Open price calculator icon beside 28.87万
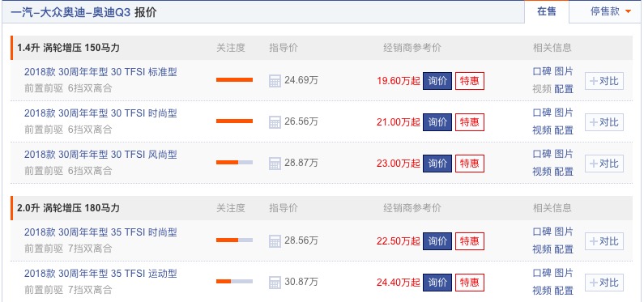 [x=275, y=164]
